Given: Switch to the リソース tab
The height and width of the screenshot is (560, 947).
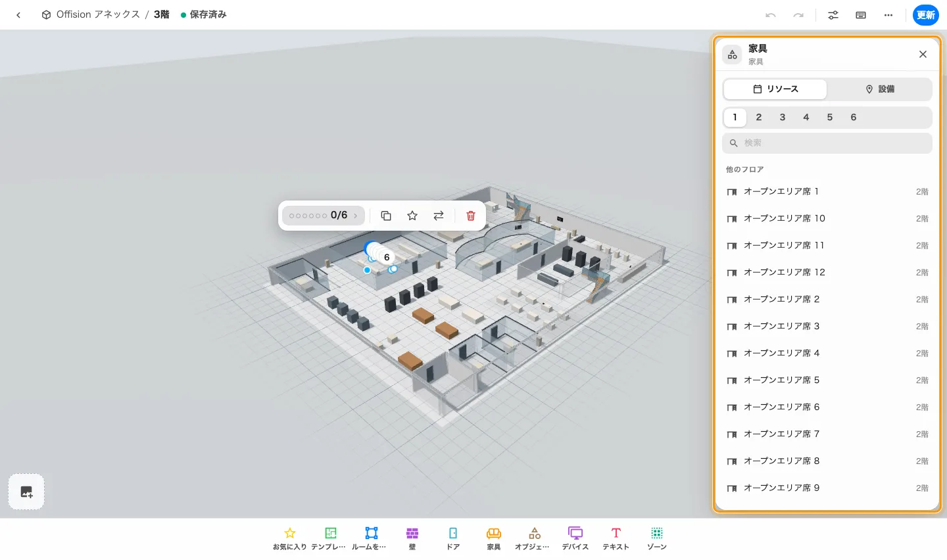Looking at the screenshot, I should [x=775, y=89].
